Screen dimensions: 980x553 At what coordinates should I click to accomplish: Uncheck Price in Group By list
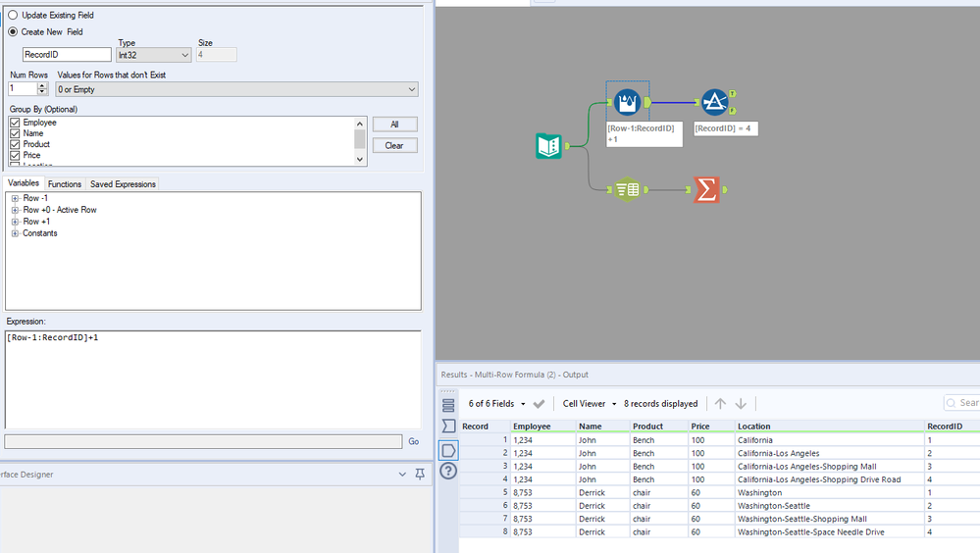(15, 155)
